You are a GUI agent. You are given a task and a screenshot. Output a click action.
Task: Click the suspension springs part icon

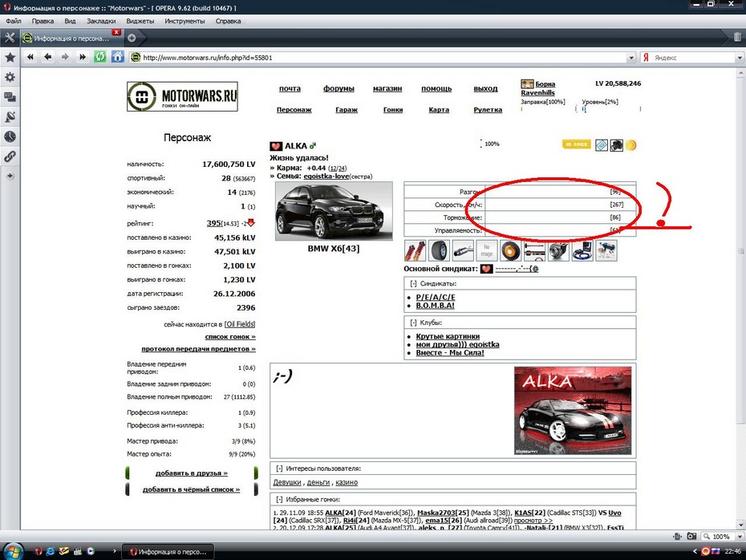(x=416, y=251)
